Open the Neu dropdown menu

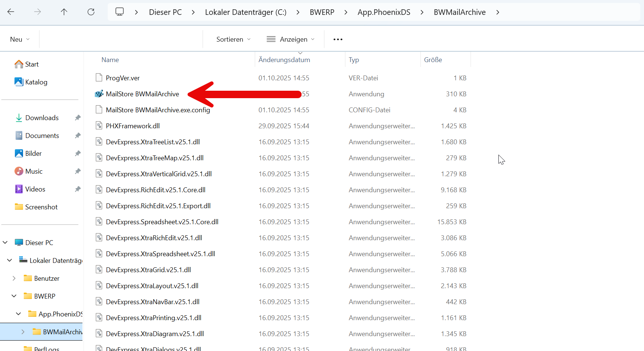point(20,39)
